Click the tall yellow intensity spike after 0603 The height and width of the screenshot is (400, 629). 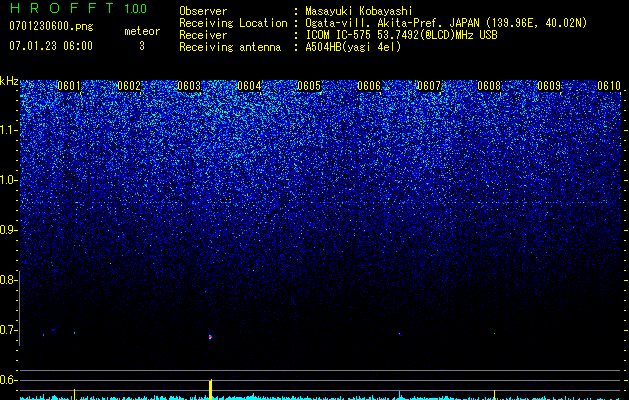click(x=210, y=389)
